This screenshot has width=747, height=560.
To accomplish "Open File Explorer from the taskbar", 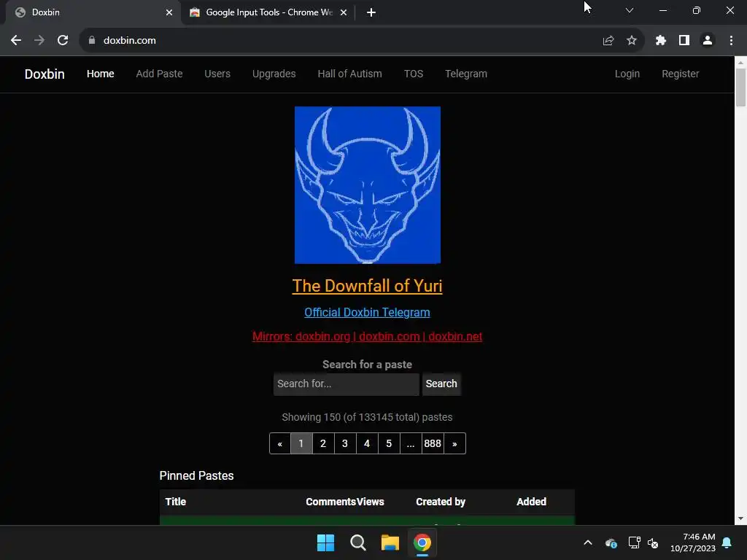I will [x=390, y=542].
